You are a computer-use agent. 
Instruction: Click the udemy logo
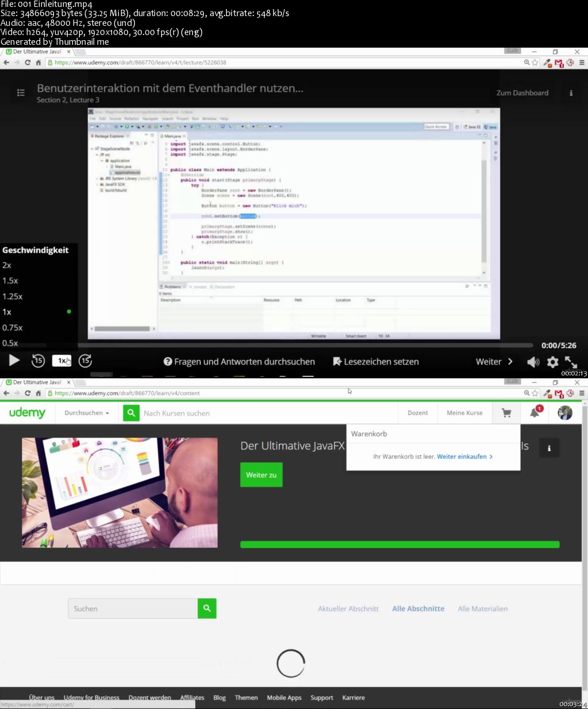[27, 413]
